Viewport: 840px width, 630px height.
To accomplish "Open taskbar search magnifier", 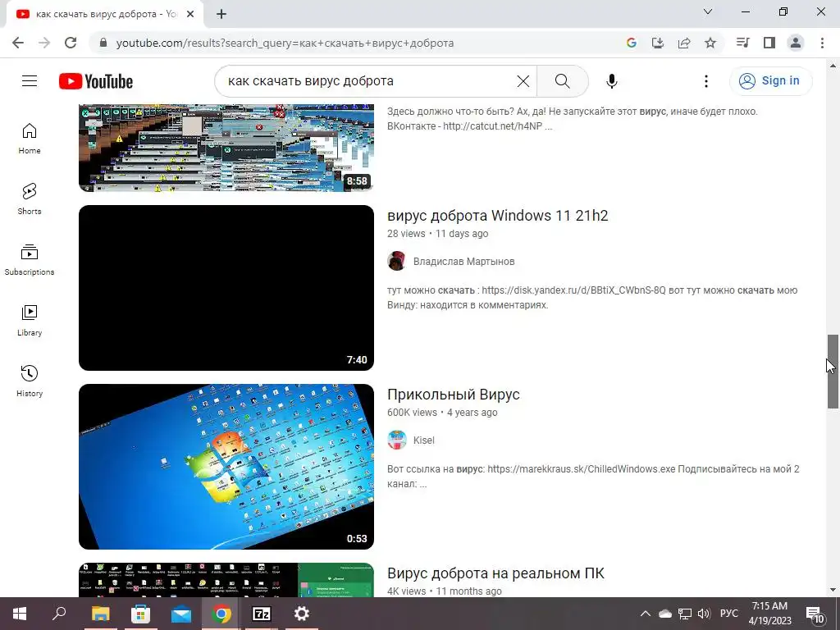I will (x=59, y=614).
